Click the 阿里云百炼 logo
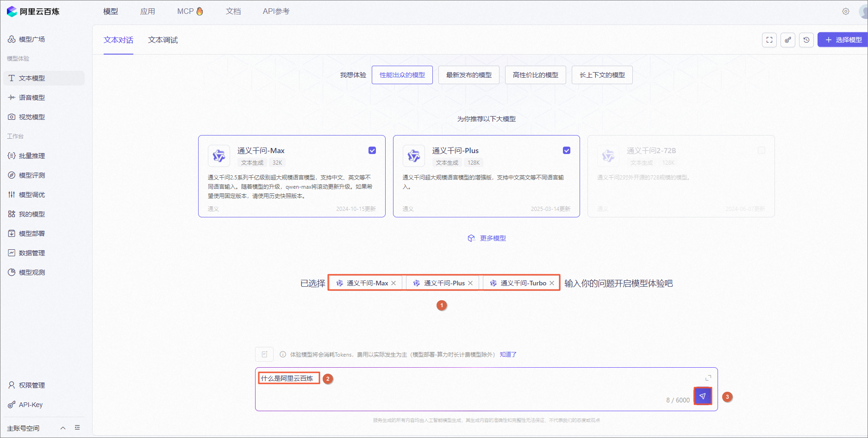Screen dimensions: 868x438 coord(33,12)
